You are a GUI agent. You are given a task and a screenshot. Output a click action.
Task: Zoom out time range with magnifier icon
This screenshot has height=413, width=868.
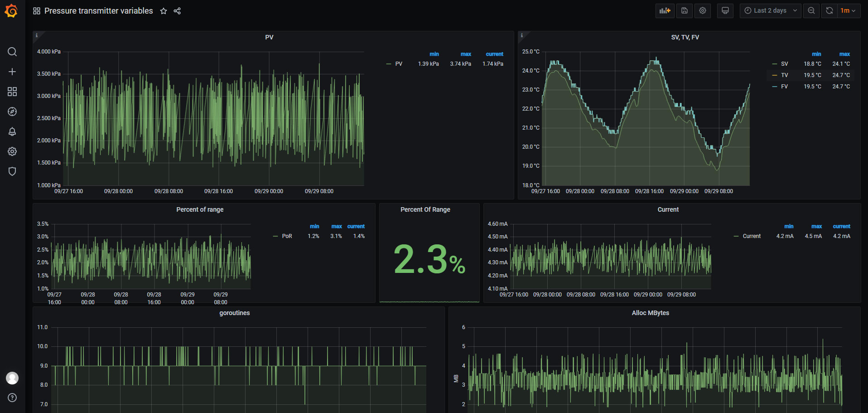coord(811,10)
